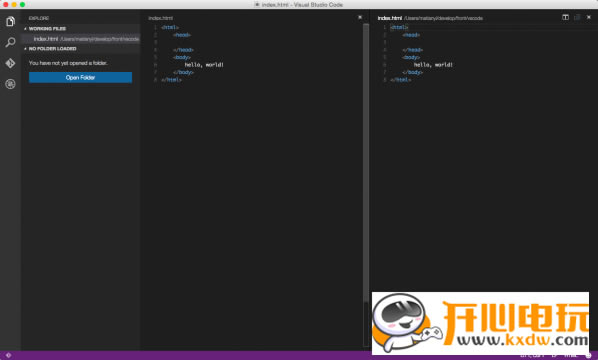This screenshot has width=598, height=360.
Task: Open the Explorer view in the activity bar
Action: point(10,21)
